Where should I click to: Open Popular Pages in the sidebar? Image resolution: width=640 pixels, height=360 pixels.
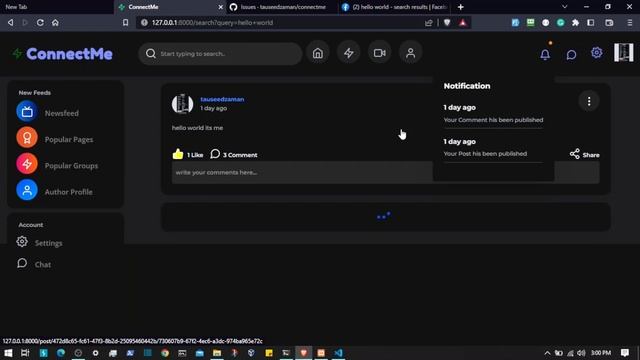55,138
